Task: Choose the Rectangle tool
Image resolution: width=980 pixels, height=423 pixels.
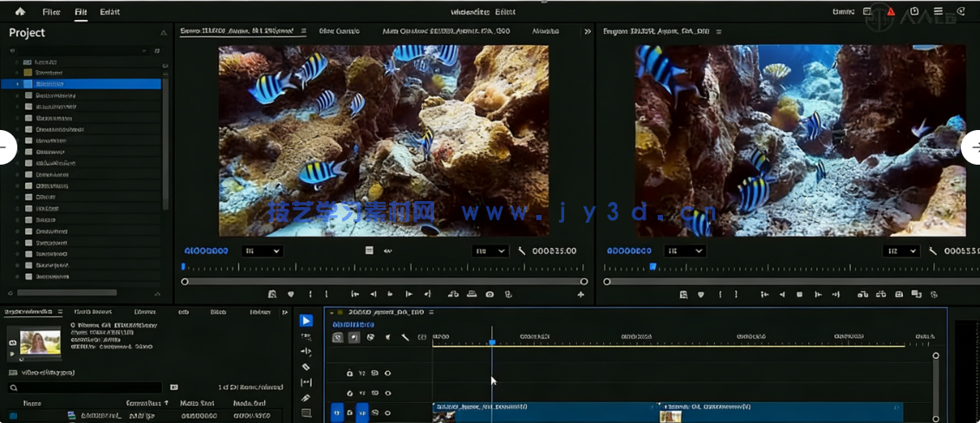Action: coord(306,413)
